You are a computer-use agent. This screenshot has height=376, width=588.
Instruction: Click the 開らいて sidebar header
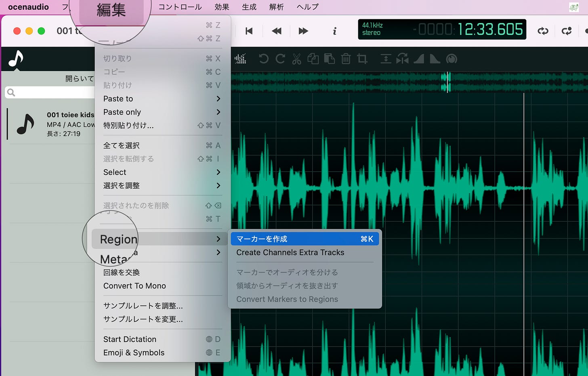[x=80, y=78]
